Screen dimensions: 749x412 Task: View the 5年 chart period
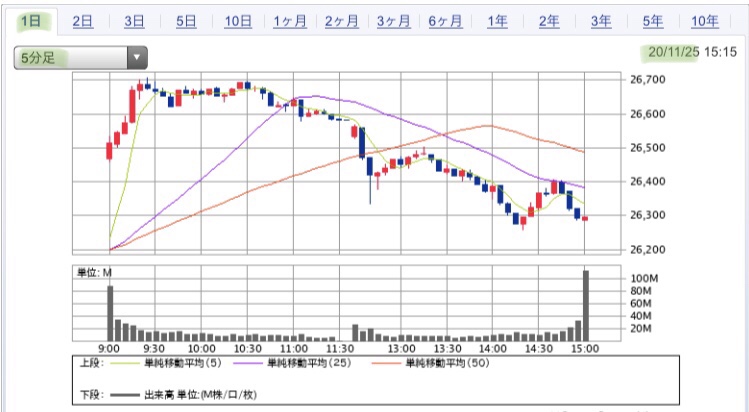[x=653, y=21]
